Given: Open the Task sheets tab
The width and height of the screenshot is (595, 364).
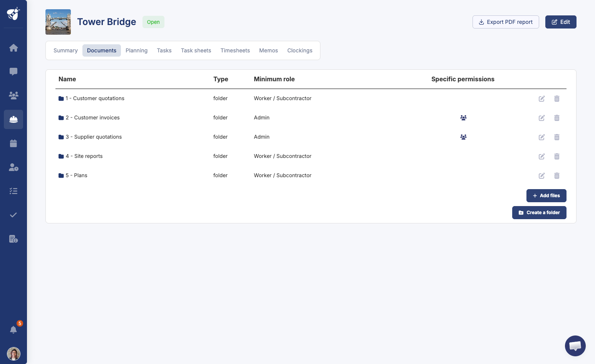Looking at the screenshot, I should (196, 50).
